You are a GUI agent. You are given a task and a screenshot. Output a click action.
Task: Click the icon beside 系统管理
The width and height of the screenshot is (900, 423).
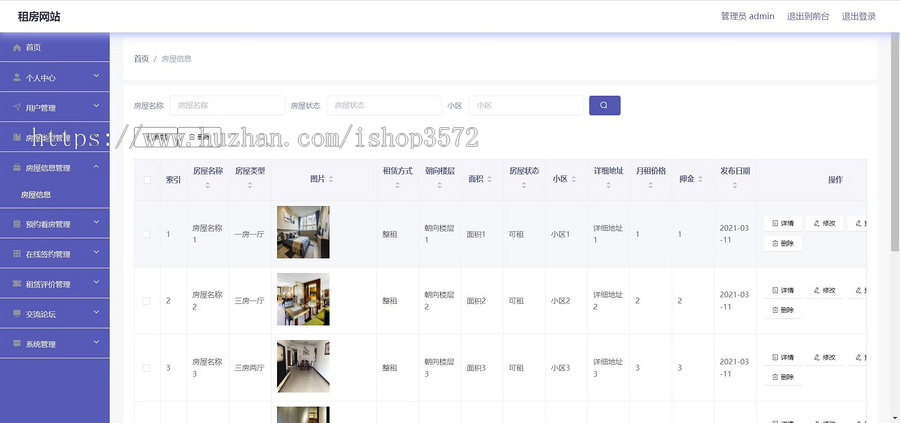(x=17, y=344)
